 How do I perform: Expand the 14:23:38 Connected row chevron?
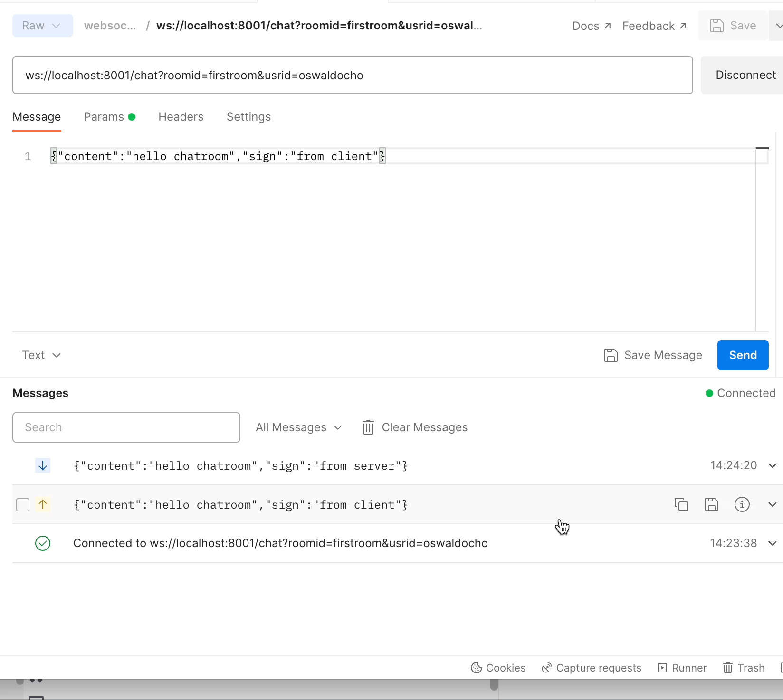(773, 543)
